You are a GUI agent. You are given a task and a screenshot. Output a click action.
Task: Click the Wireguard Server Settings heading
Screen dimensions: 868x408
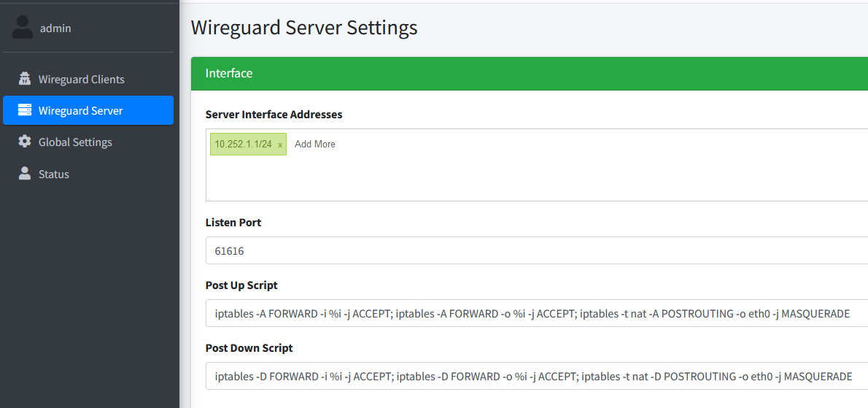coord(304,27)
